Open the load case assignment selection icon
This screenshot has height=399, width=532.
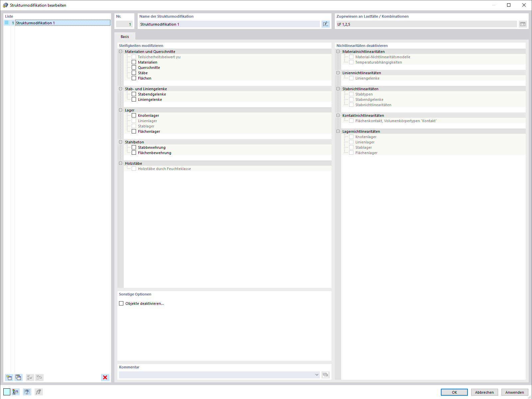tap(523, 24)
